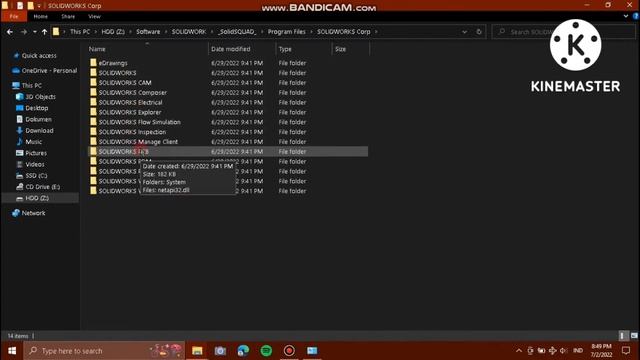Screen dimensions: 640x360
Task: Click HDD (Z:) breadcrumb in address bar
Action: point(113,31)
